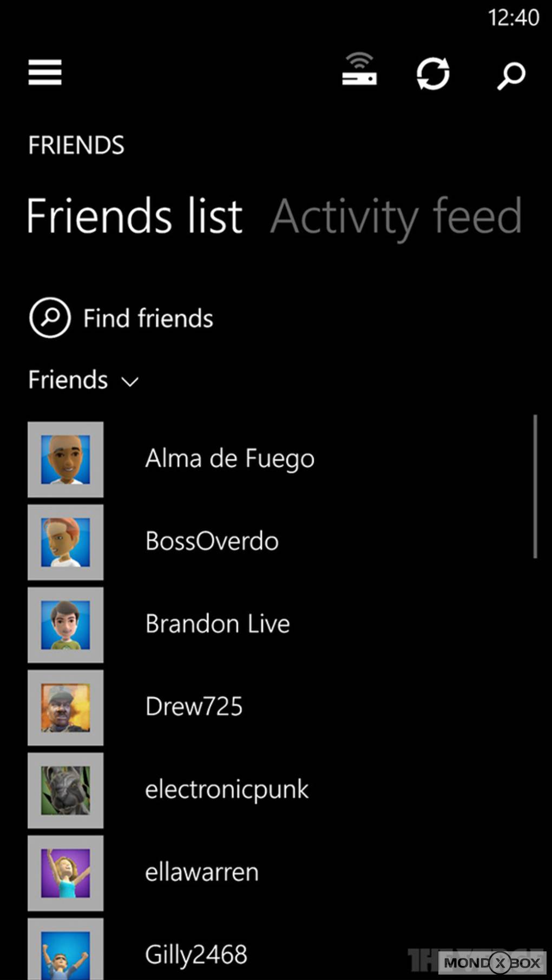Select the Friends list tab
The height and width of the screenshot is (980, 552).
[135, 216]
